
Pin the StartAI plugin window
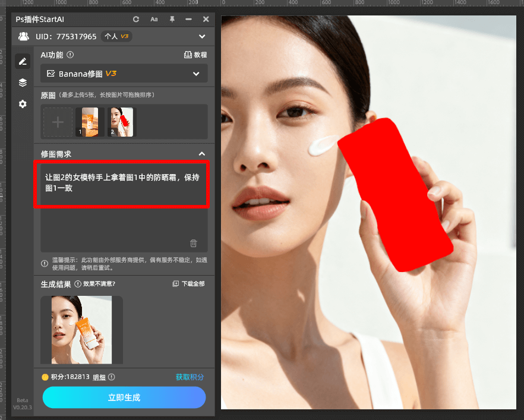pyautogui.click(x=172, y=19)
